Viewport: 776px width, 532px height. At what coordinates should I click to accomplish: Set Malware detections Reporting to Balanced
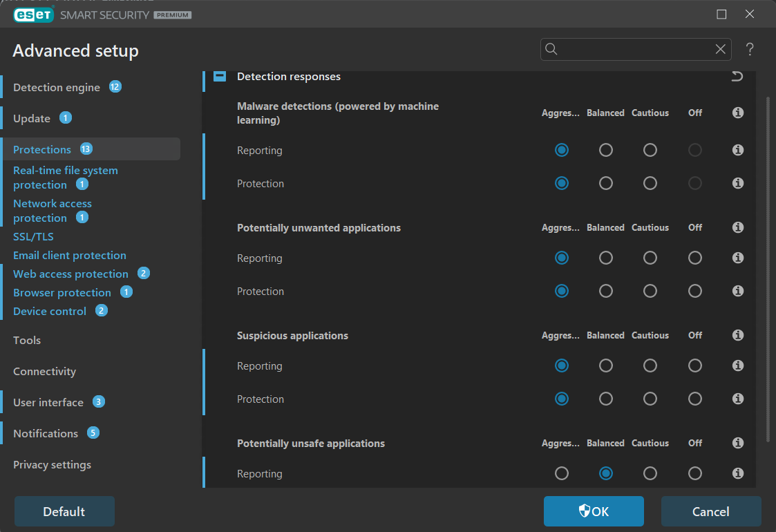pyautogui.click(x=606, y=150)
